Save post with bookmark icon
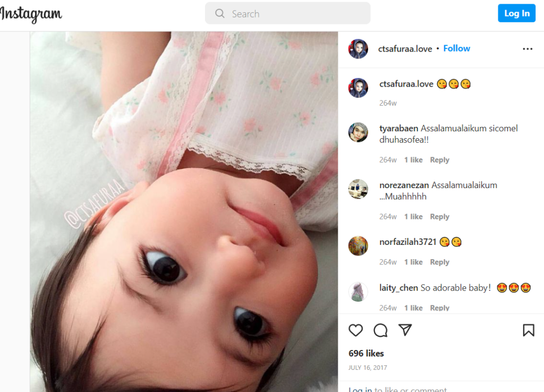The height and width of the screenshot is (392, 544). tap(529, 330)
